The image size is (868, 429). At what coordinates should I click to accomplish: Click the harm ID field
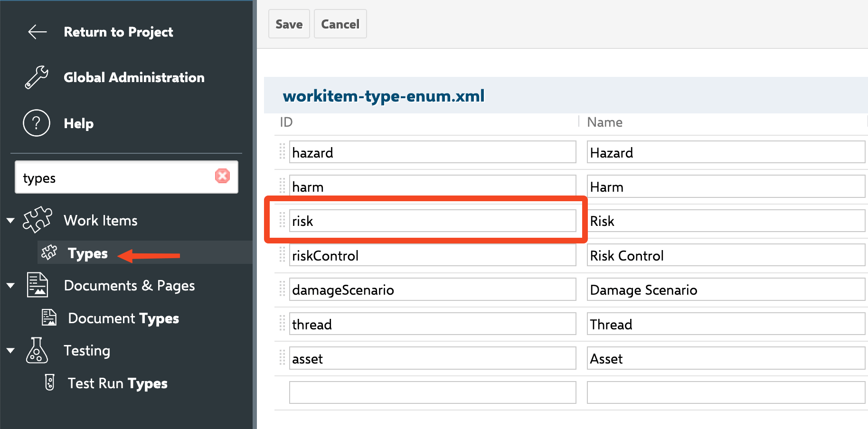433,186
